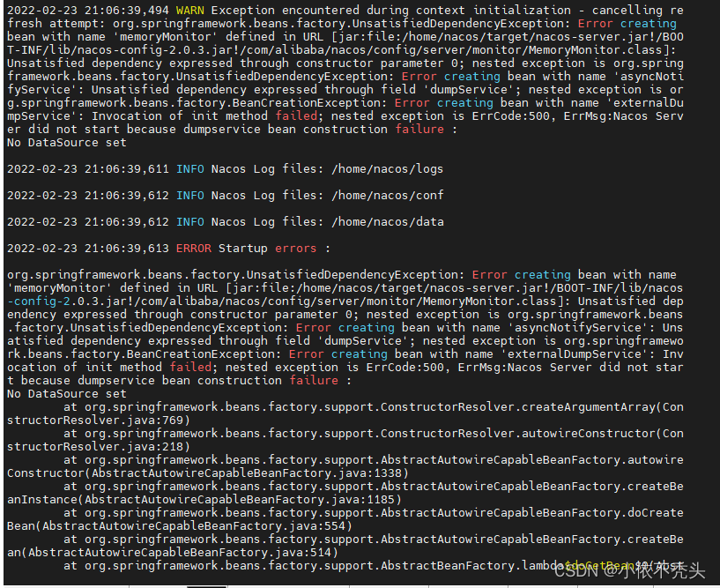Click the timestamp 21:06:39,613 on the ERROR line
720x588 pixels.
coord(127,249)
